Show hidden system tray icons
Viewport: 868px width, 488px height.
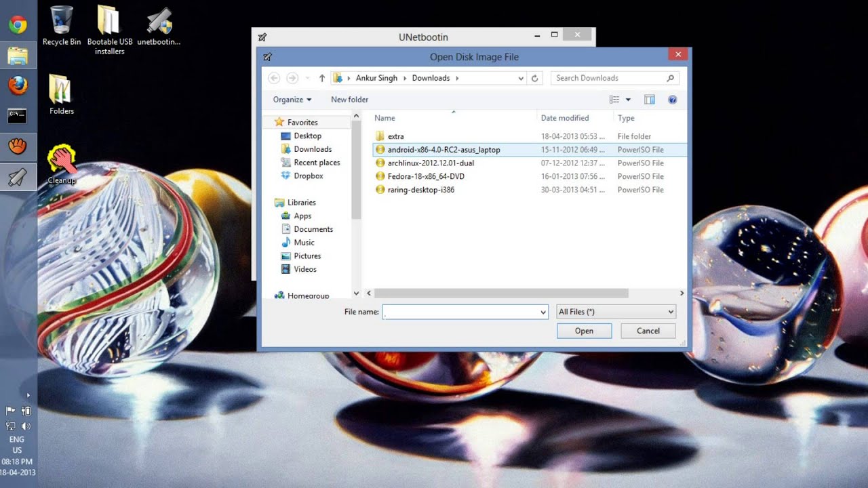tap(28, 395)
